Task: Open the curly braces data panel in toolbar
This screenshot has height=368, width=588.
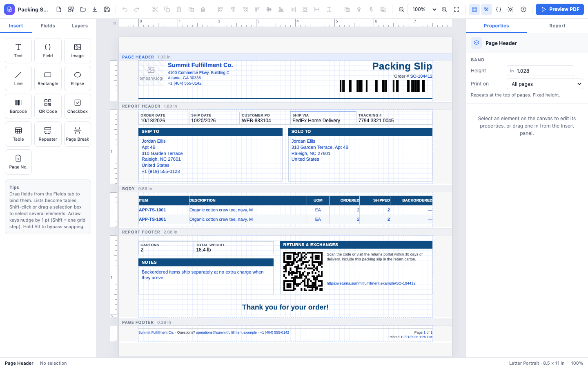Action: pos(499,9)
